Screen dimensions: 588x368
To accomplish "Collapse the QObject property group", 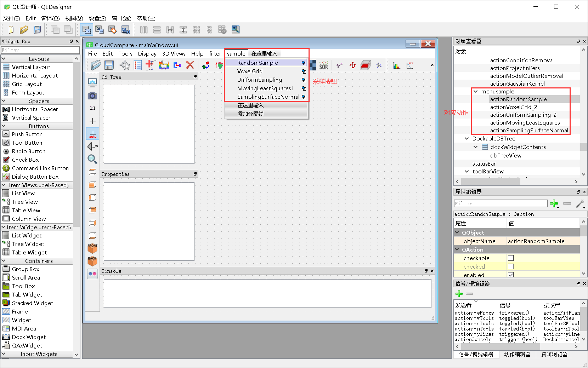I will [x=457, y=232].
